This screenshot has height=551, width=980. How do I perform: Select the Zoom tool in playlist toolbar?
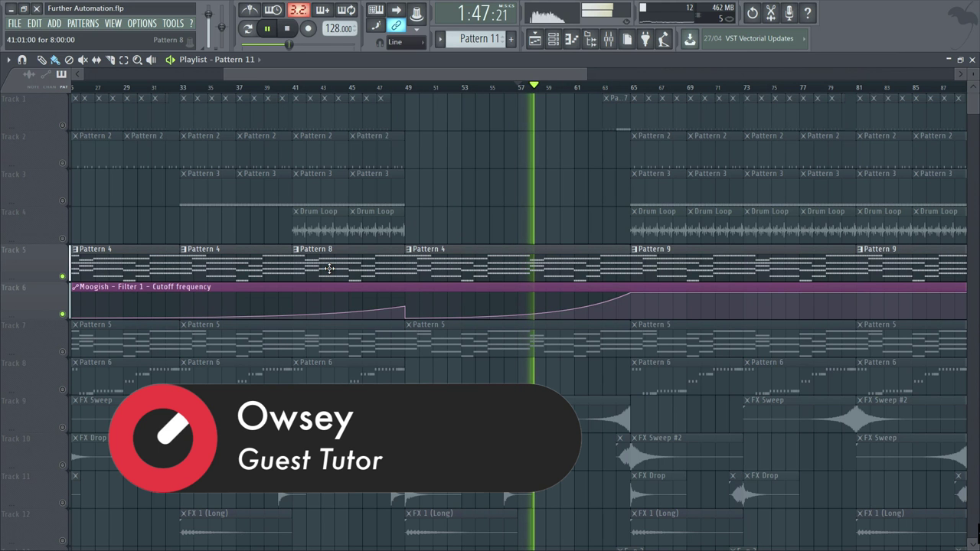[137, 60]
